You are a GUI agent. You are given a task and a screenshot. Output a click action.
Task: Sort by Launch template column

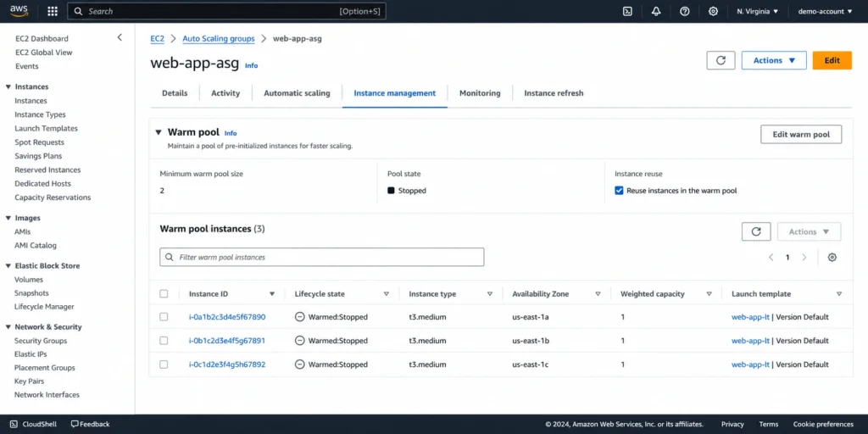pos(839,294)
